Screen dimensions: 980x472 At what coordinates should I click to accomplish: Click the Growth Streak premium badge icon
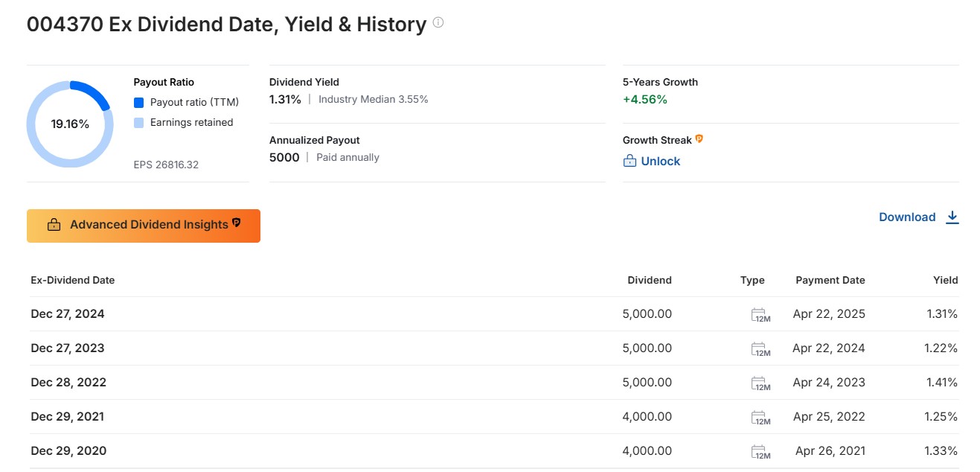(699, 139)
